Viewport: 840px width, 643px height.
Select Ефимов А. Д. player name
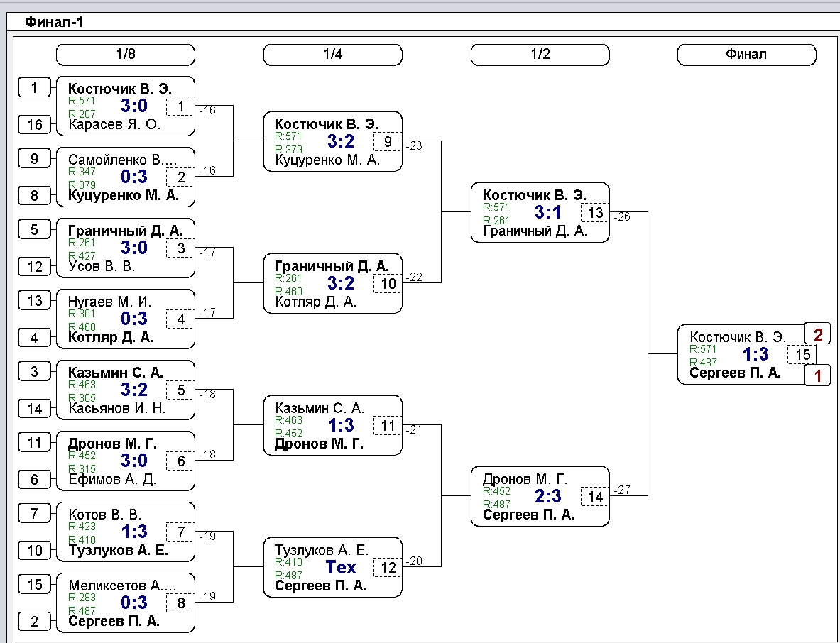(112, 479)
